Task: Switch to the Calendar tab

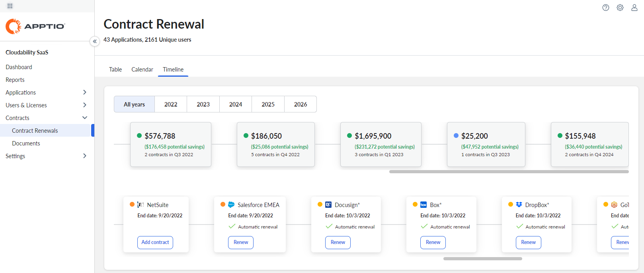Action: [x=142, y=70]
